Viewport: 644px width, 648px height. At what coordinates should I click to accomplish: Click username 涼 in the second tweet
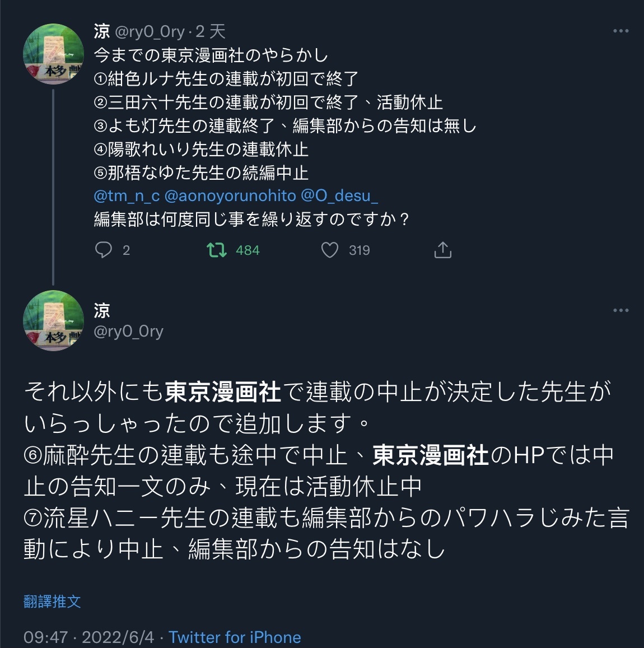click(x=102, y=310)
